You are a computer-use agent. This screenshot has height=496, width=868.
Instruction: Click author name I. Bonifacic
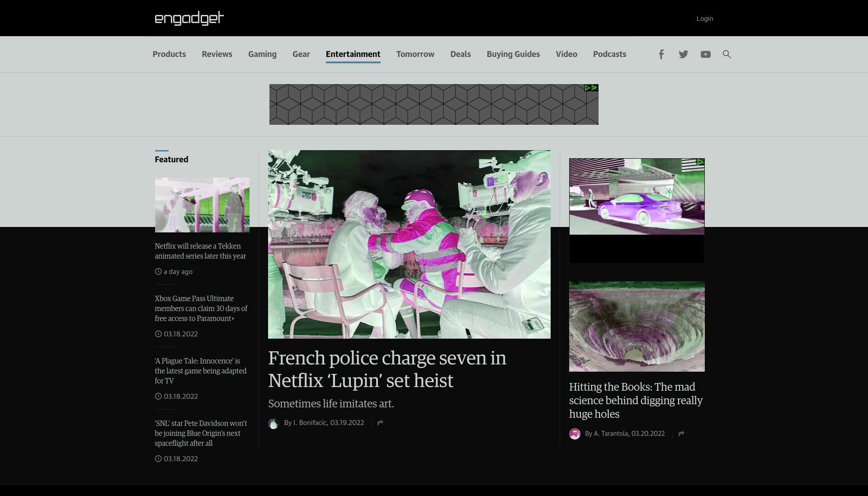click(310, 423)
